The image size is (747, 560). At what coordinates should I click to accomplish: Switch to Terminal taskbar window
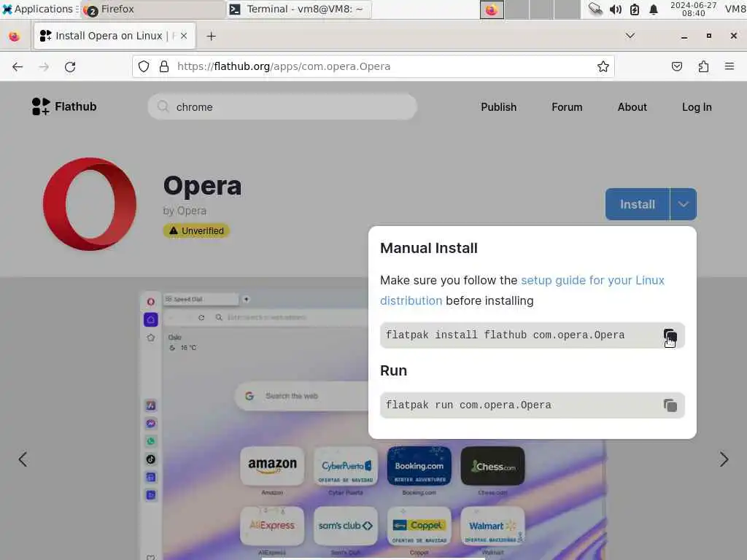pos(298,9)
